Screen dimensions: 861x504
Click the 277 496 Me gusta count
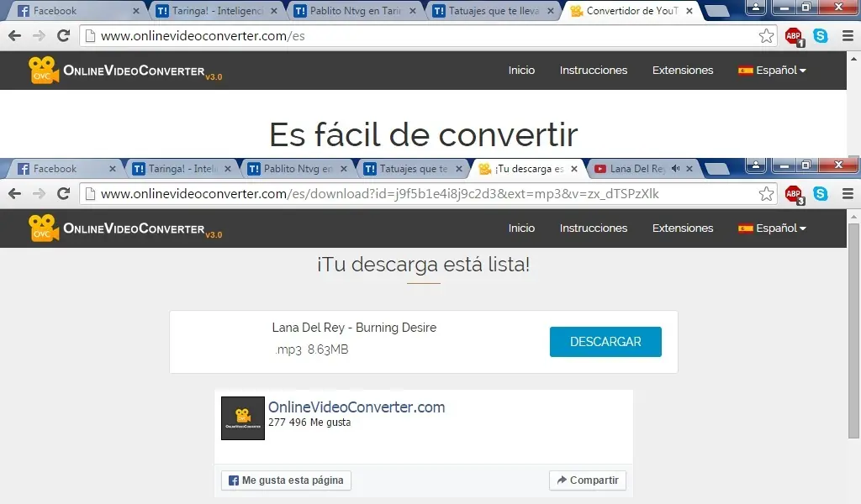[309, 423]
